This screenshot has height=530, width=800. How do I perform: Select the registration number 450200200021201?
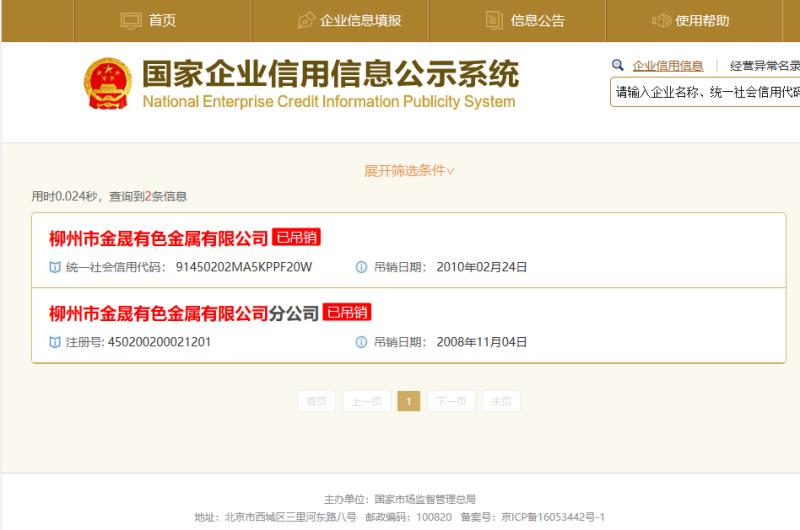pos(159,342)
